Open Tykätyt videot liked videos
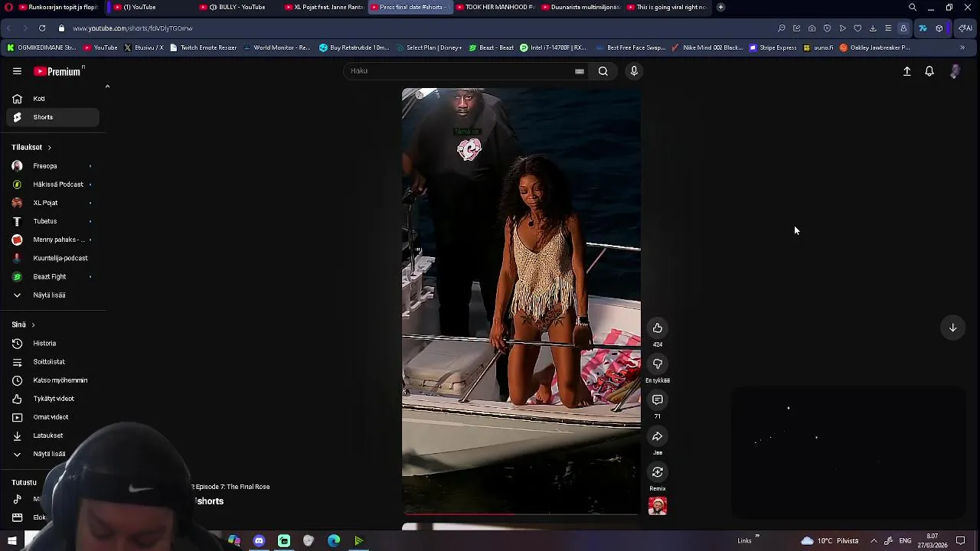 [x=53, y=399]
